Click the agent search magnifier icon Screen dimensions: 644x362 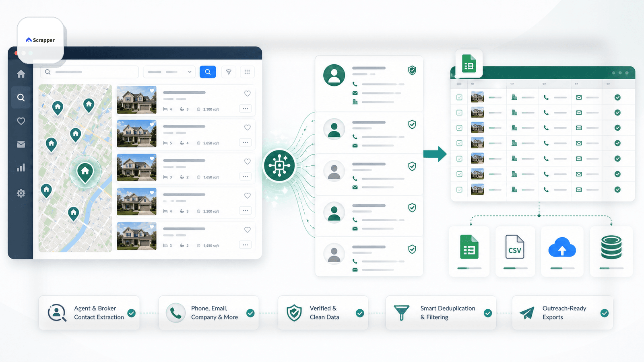57,313
